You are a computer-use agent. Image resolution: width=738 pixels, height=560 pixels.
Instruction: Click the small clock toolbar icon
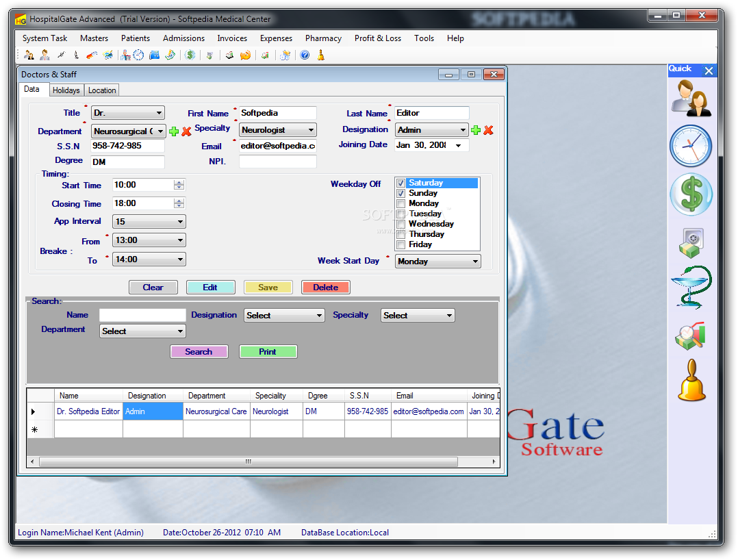138,55
